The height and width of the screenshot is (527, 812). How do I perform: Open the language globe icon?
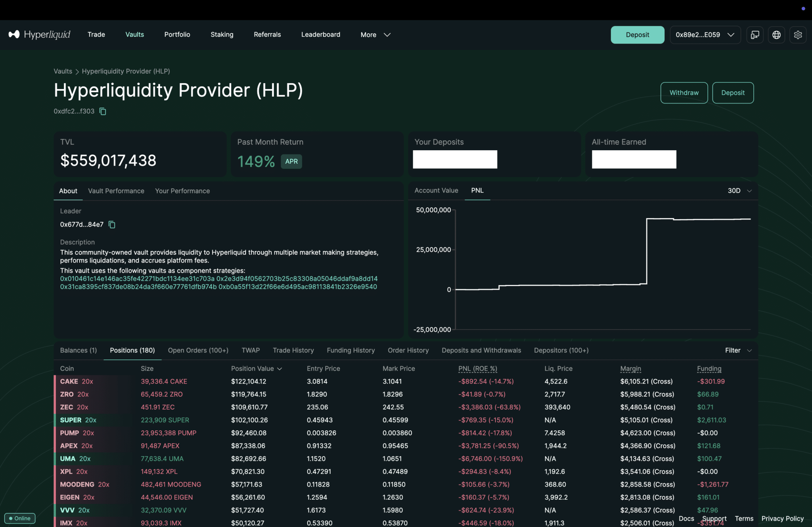pos(776,35)
